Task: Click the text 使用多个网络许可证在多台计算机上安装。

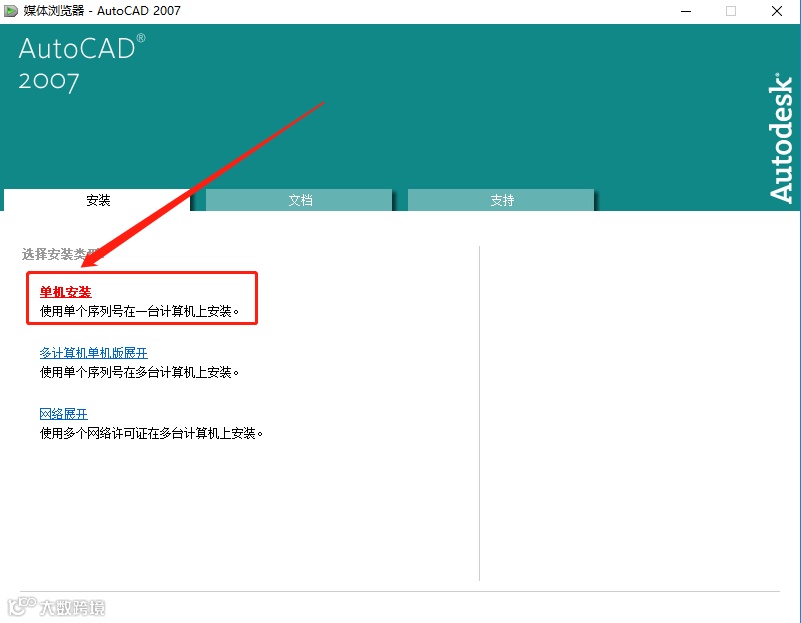Action: click(151, 434)
